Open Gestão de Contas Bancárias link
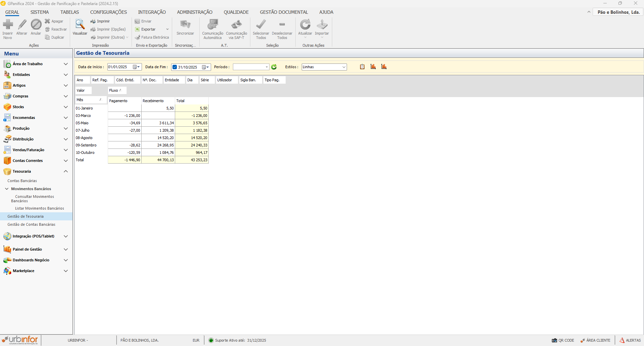 [x=31, y=224]
